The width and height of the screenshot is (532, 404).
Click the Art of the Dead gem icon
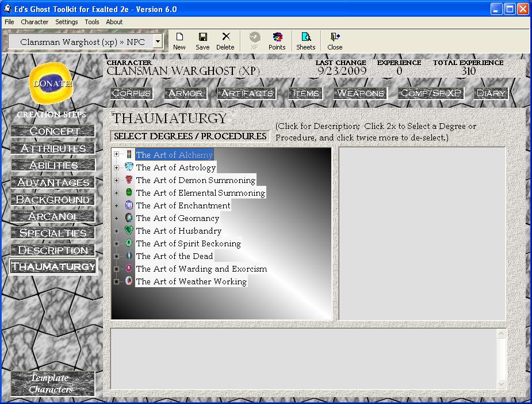(129, 256)
